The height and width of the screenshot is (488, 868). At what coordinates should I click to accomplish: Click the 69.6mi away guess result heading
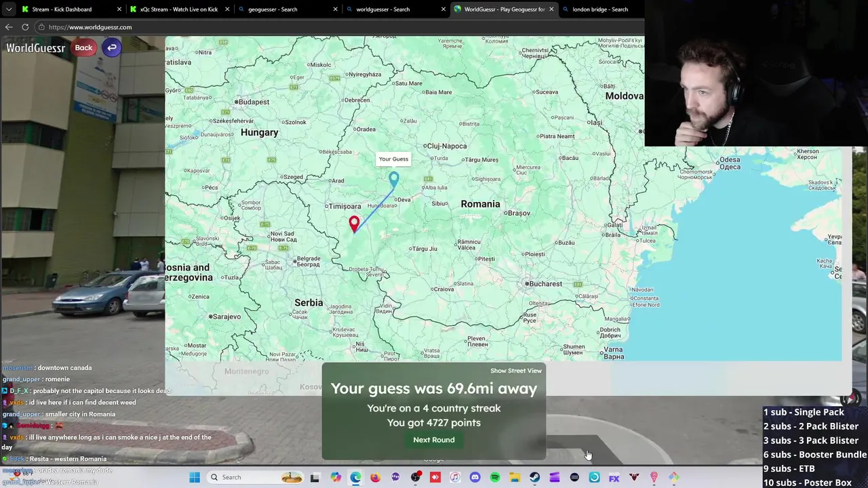[x=434, y=388]
